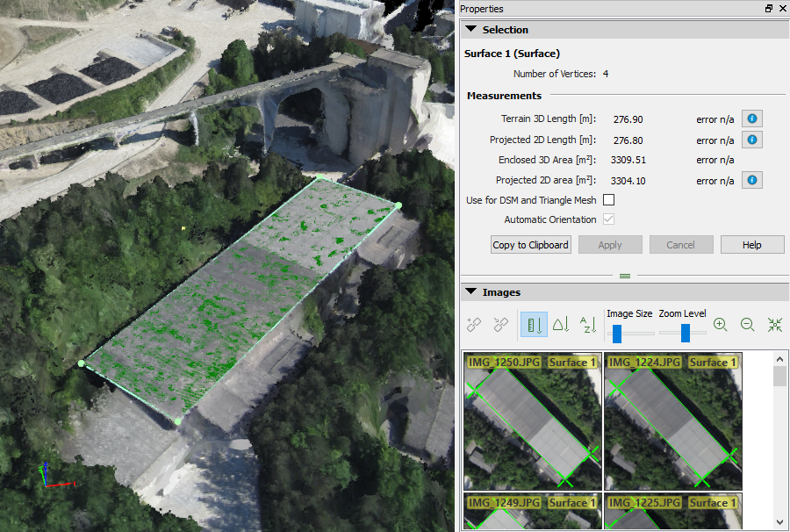Open info for Terrain 3D Length
This screenshot has width=790, height=532.
click(x=752, y=119)
